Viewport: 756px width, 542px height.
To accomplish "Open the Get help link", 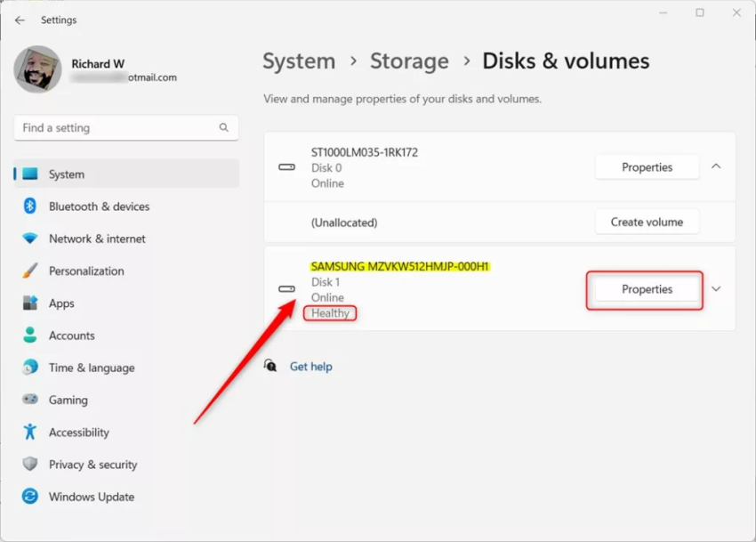I will point(310,367).
